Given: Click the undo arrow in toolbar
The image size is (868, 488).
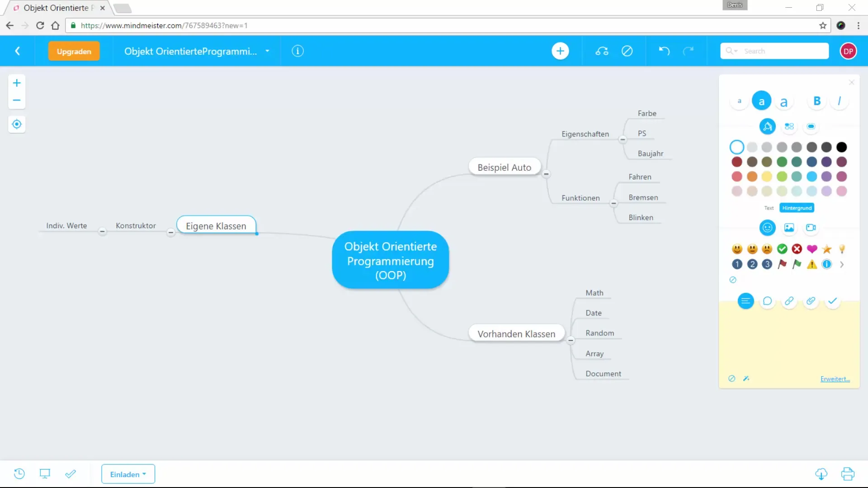Looking at the screenshot, I should pyautogui.click(x=664, y=51).
